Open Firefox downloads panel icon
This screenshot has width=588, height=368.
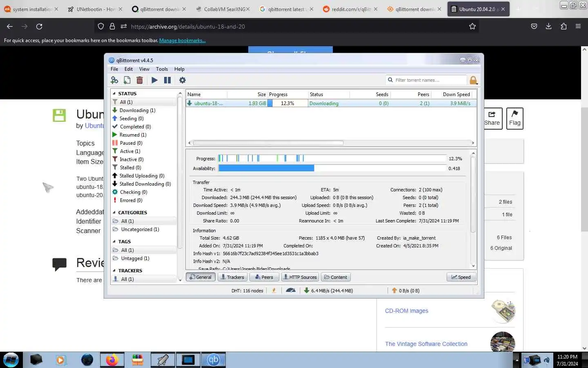pos(548,27)
